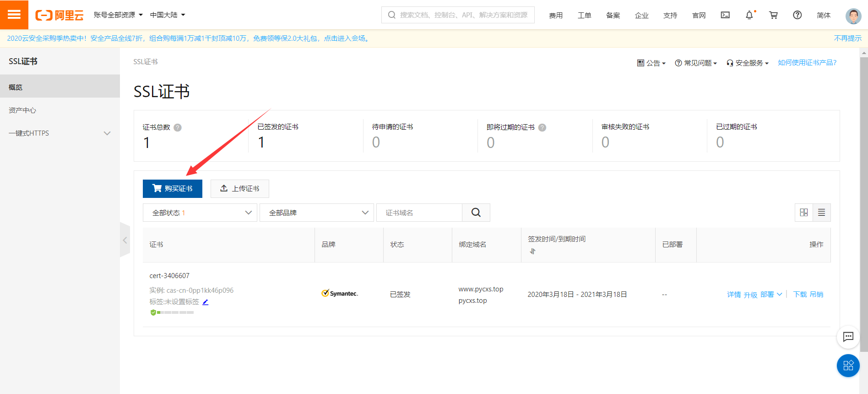
Task: Open the chat feedback bubble icon
Action: pyautogui.click(x=848, y=337)
